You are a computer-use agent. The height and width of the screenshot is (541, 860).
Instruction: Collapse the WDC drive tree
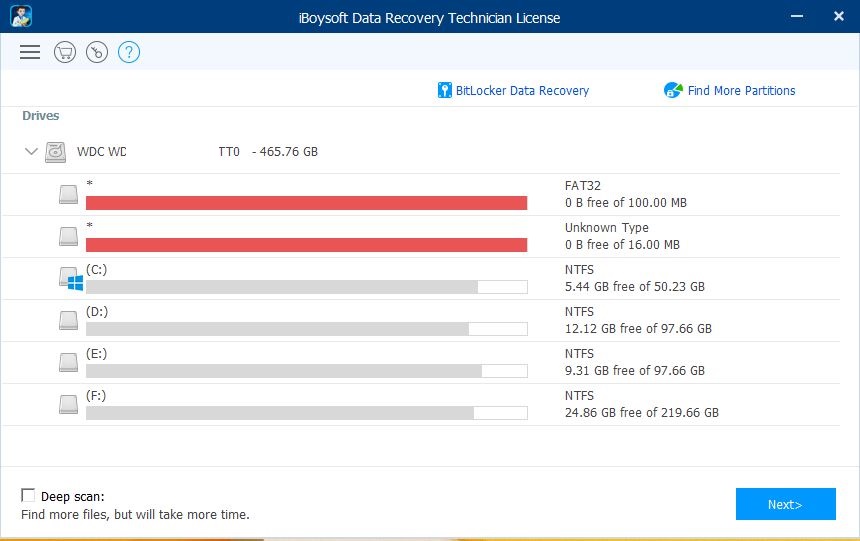[31, 151]
